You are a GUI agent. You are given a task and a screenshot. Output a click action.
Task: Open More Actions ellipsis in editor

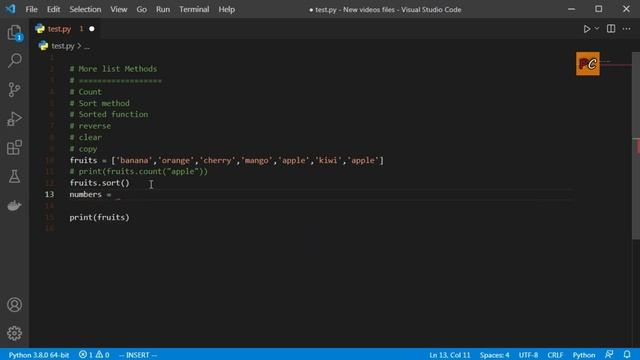click(627, 29)
